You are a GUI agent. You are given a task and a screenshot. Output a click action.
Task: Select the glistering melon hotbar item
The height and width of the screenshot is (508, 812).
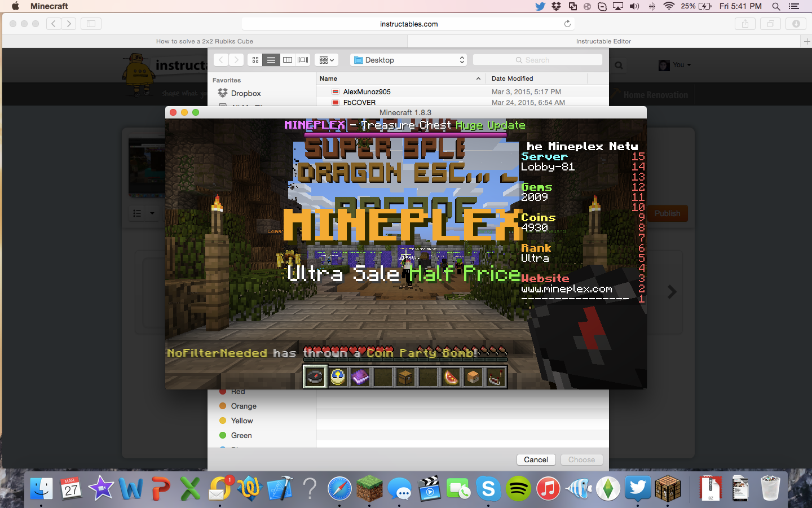tap(451, 377)
